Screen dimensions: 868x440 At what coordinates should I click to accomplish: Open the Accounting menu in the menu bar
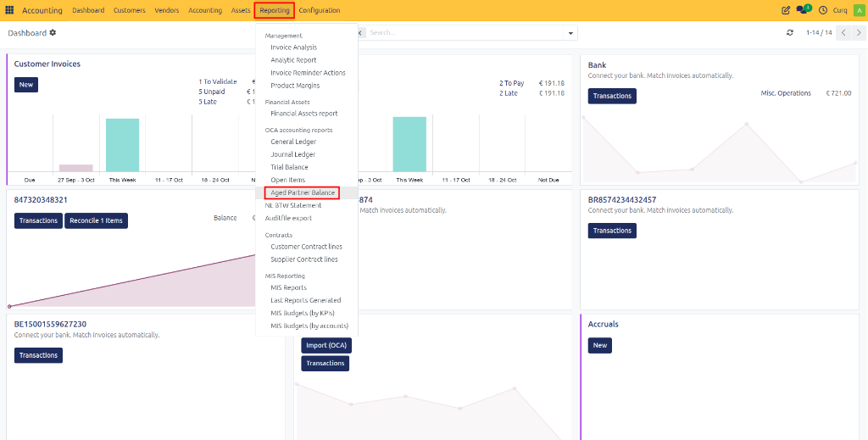pyautogui.click(x=205, y=10)
